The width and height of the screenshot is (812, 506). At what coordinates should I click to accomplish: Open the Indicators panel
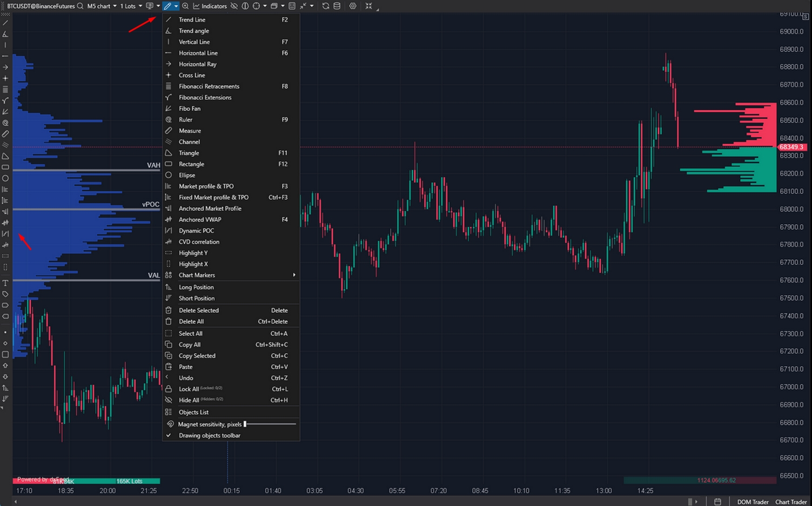pyautogui.click(x=210, y=6)
